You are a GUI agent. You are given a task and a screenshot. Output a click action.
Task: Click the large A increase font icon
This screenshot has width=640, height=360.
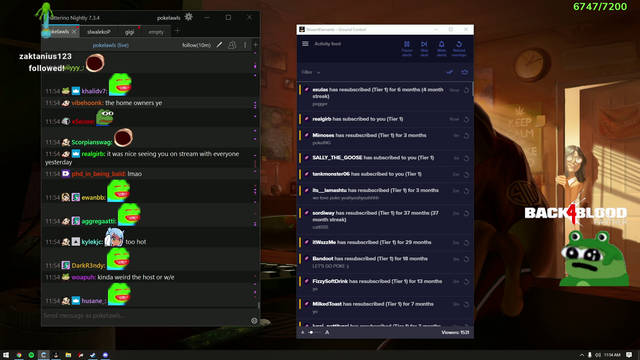327,332
